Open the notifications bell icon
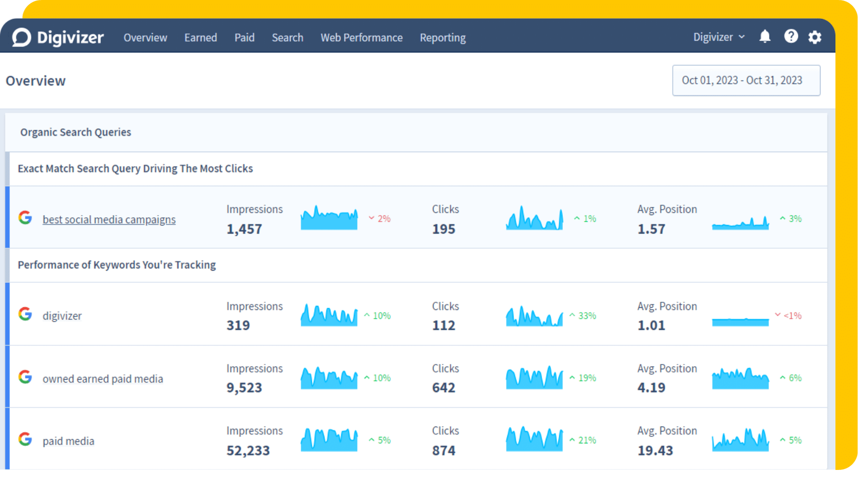The width and height of the screenshot is (868, 488). click(764, 37)
